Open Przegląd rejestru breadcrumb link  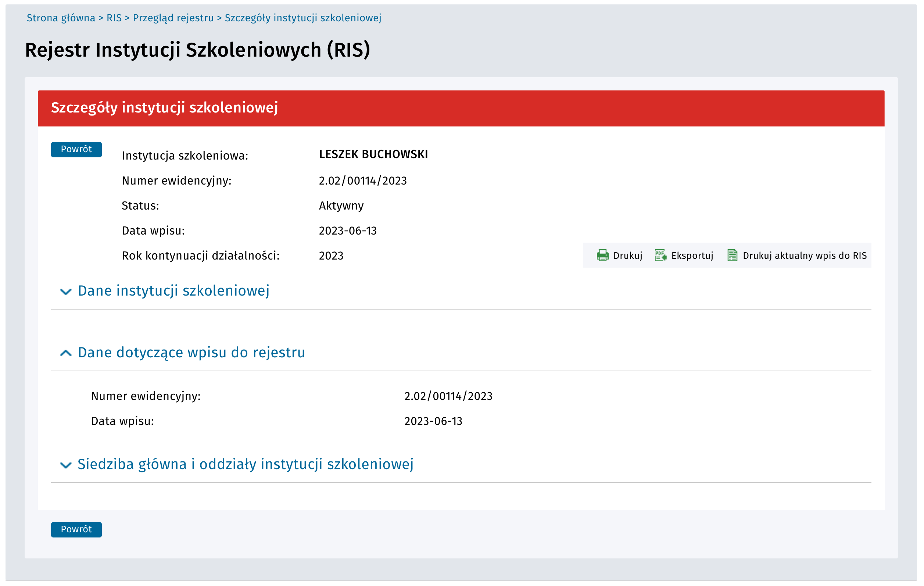(173, 18)
